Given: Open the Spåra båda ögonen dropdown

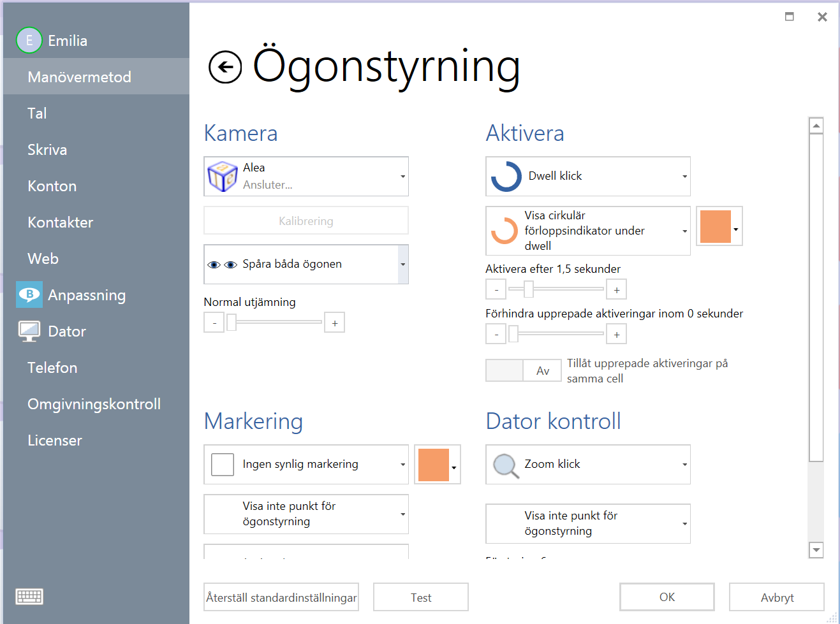Looking at the screenshot, I should point(306,265).
